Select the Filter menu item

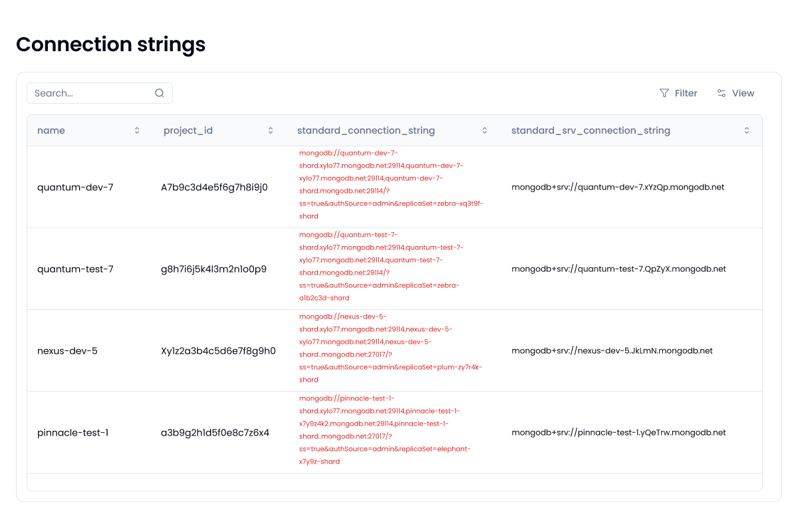tap(678, 93)
